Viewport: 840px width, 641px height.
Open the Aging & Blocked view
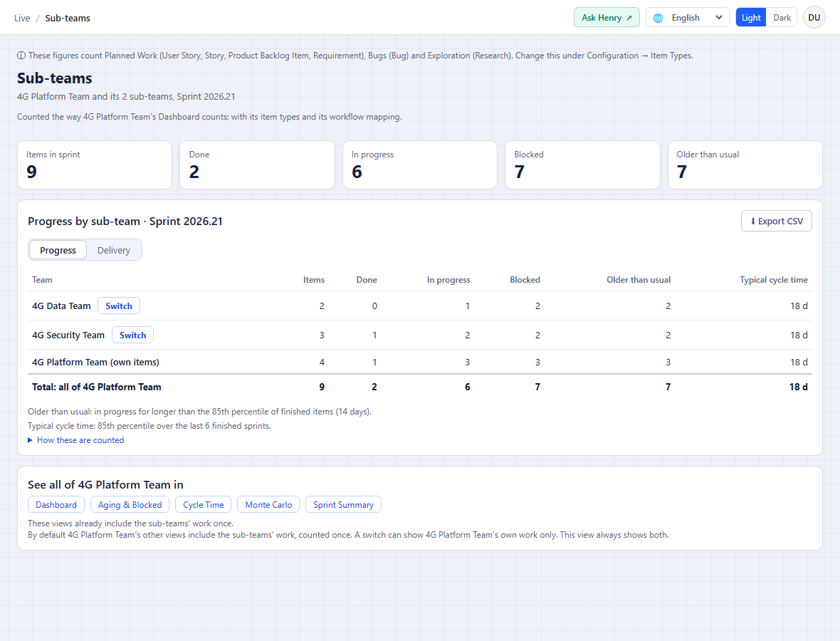[130, 505]
